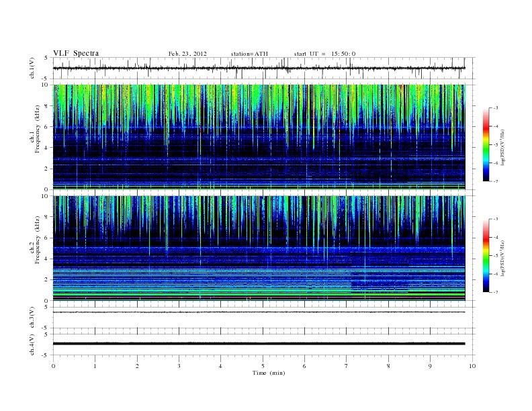Click the ch.1 color bar 'log(PSD)' label
This screenshot has height=411, width=532.
pyautogui.click(x=502, y=147)
